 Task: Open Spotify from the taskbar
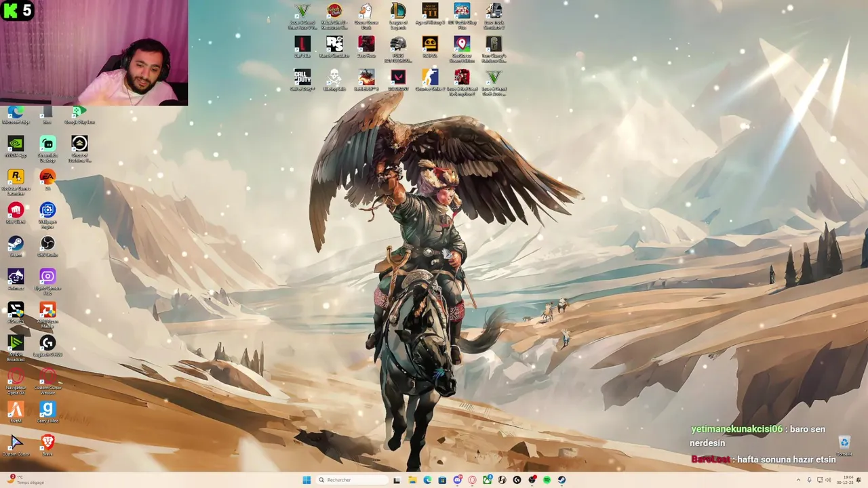click(x=547, y=480)
